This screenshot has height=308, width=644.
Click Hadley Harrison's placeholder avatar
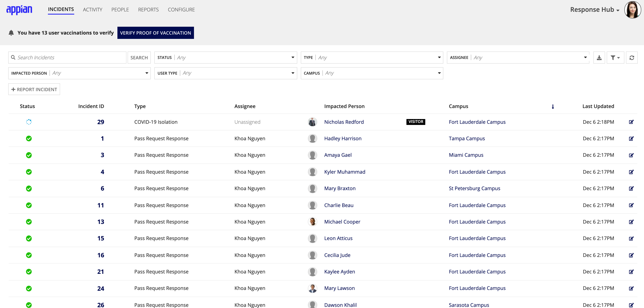[x=312, y=138]
